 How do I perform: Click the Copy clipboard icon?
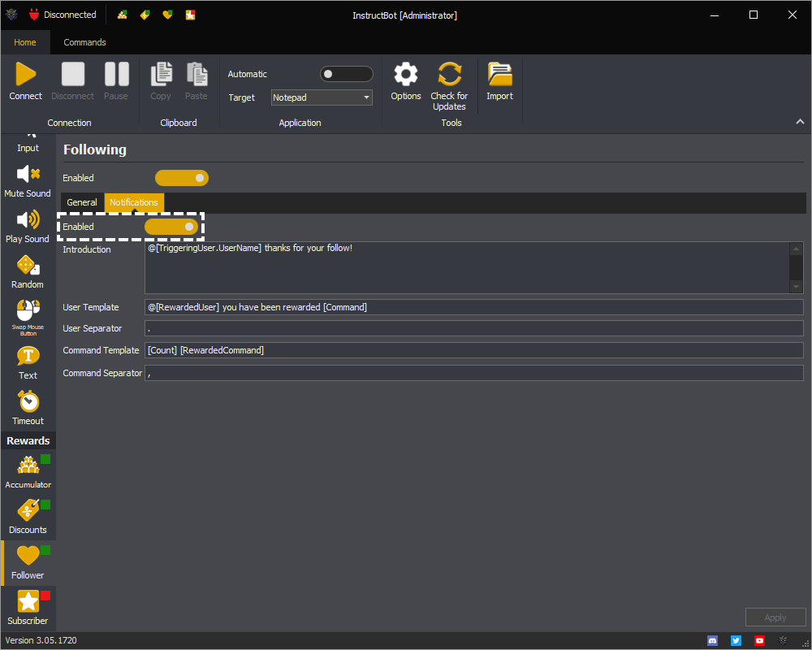pyautogui.click(x=161, y=74)
